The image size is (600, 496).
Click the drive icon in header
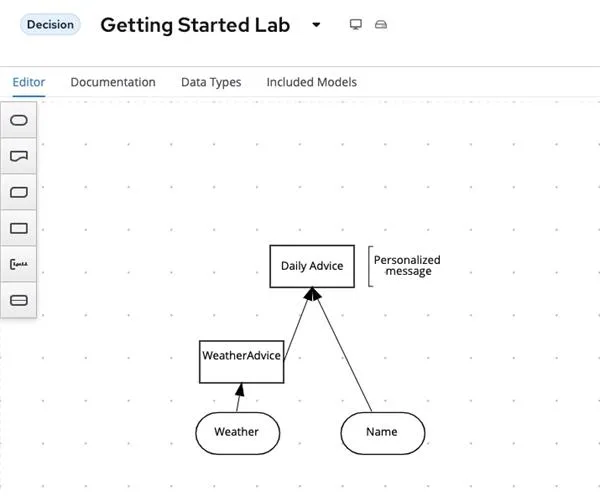point(380,25)
